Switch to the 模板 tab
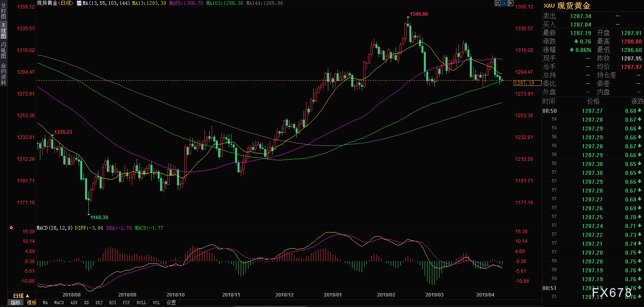 (32, 303)
